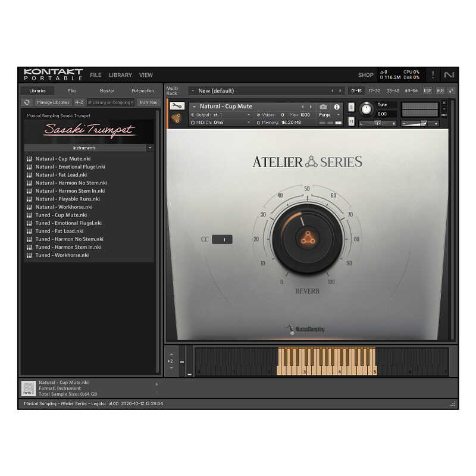Screen dimensions: 476x476
Task: Click the SHOP button
Action: [x=365, y=75]
